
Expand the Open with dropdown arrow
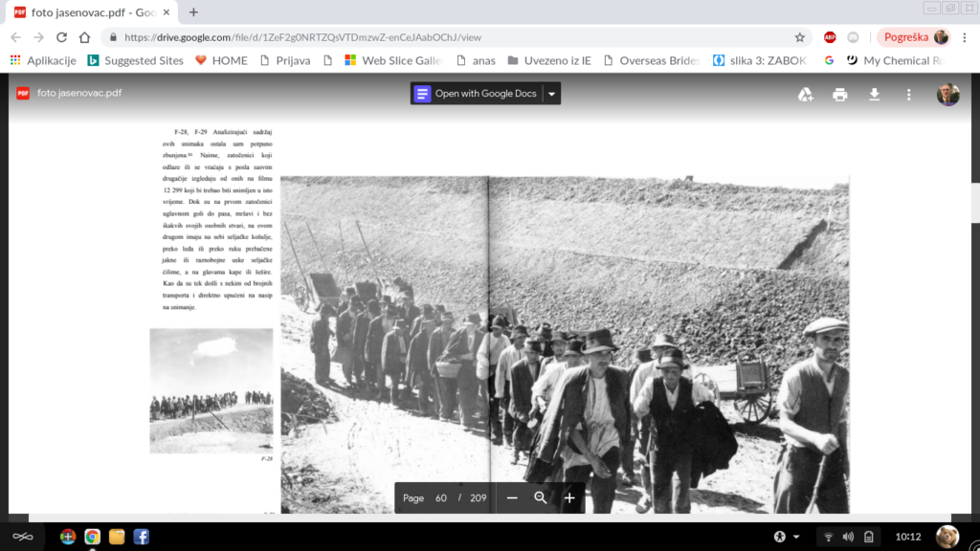(x=551, y=94)
